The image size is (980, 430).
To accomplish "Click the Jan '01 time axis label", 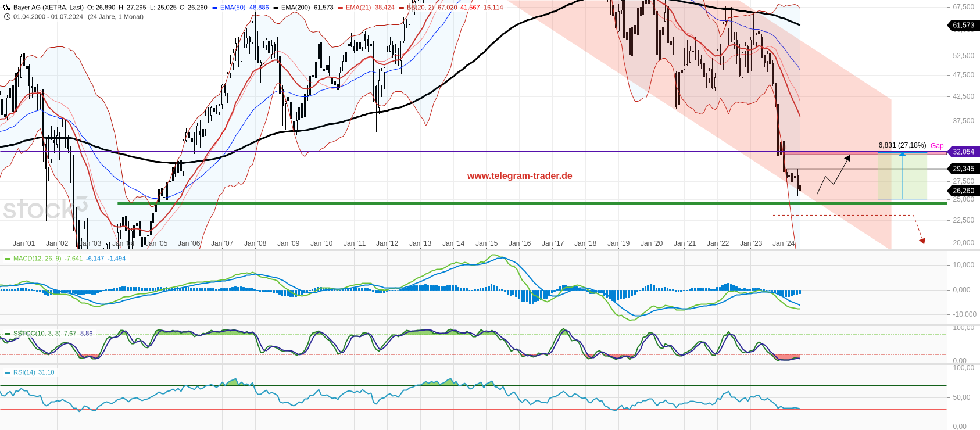I will tap(24, 243).
